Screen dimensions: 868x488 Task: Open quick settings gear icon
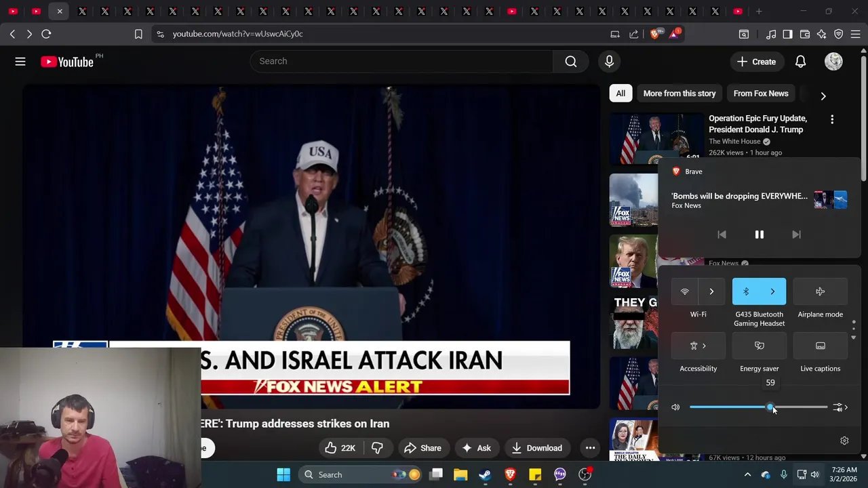tap(844, 441)
